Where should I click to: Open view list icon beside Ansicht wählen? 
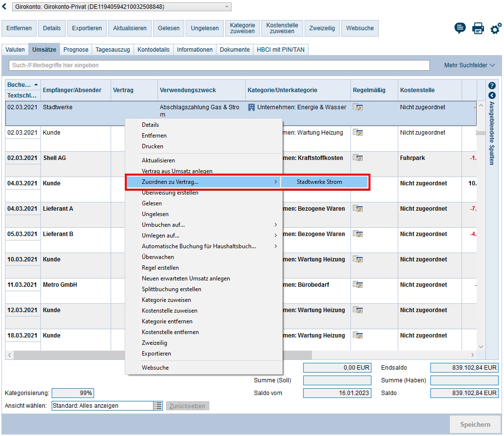158,406
